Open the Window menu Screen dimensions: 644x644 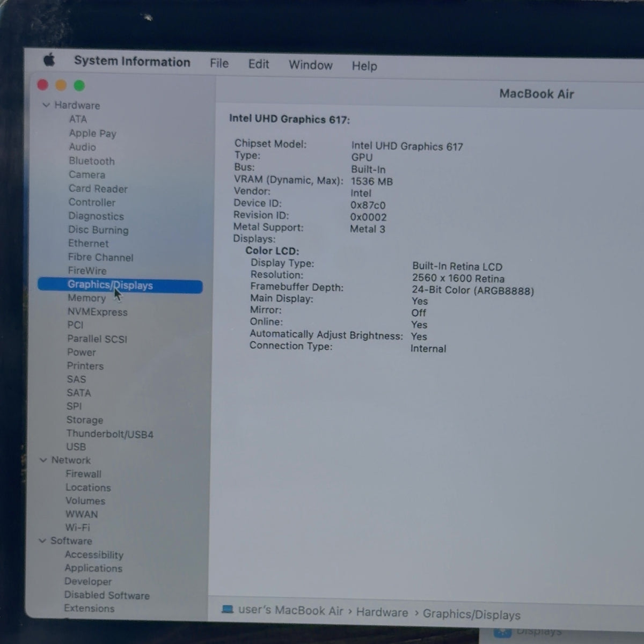pyautogui.click(x=311, y=65)
